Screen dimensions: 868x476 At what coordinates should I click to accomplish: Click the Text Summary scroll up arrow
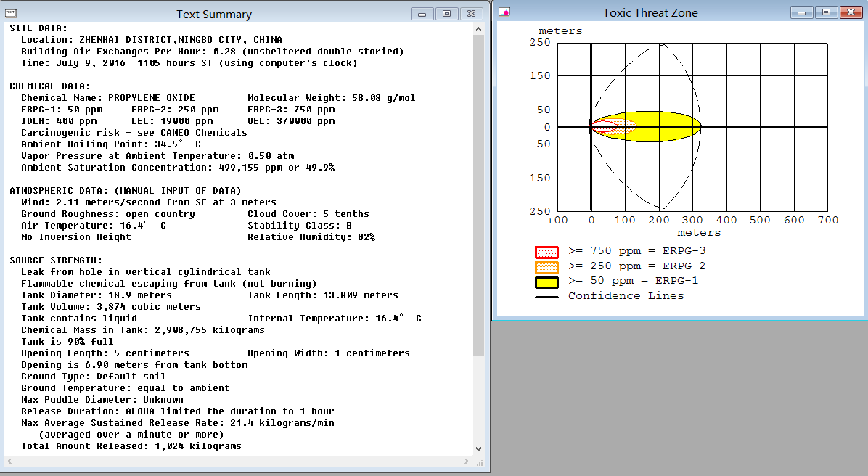[x=479, y=29]
